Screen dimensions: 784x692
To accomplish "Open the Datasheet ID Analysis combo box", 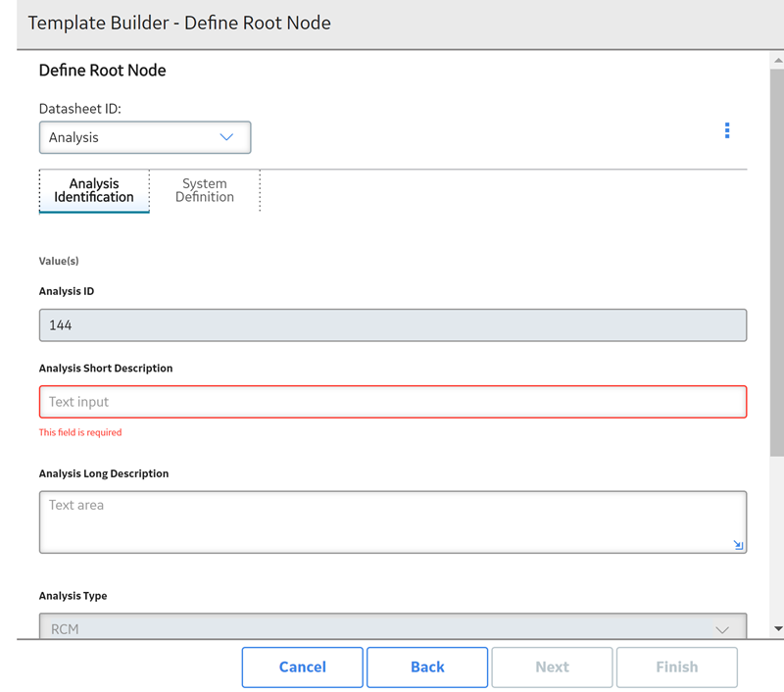I will click(145, 137).
